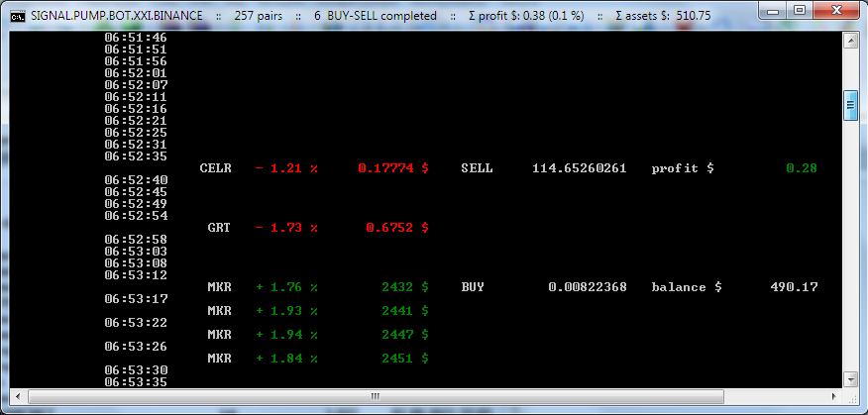
Task: Click the green '+ 1.93 %' value
Action: point(286,311)
